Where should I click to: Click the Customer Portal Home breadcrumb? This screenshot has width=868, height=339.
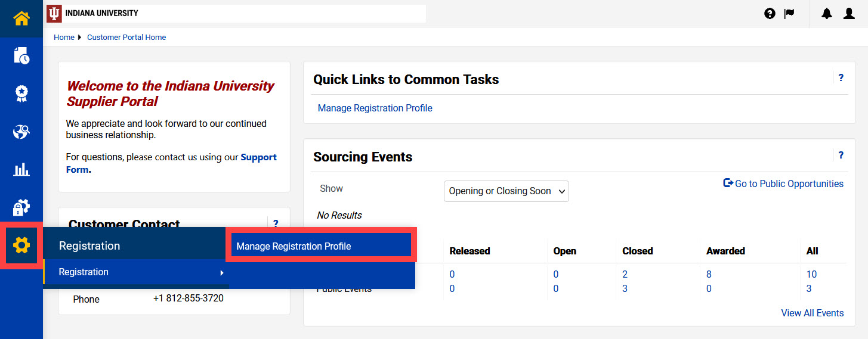pos(126,38)
